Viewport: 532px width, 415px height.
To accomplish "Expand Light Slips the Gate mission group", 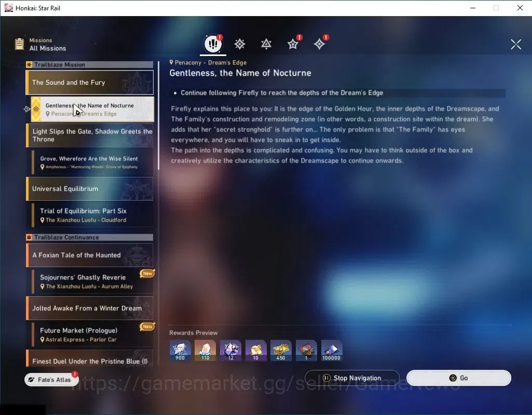I will (90, 135).
